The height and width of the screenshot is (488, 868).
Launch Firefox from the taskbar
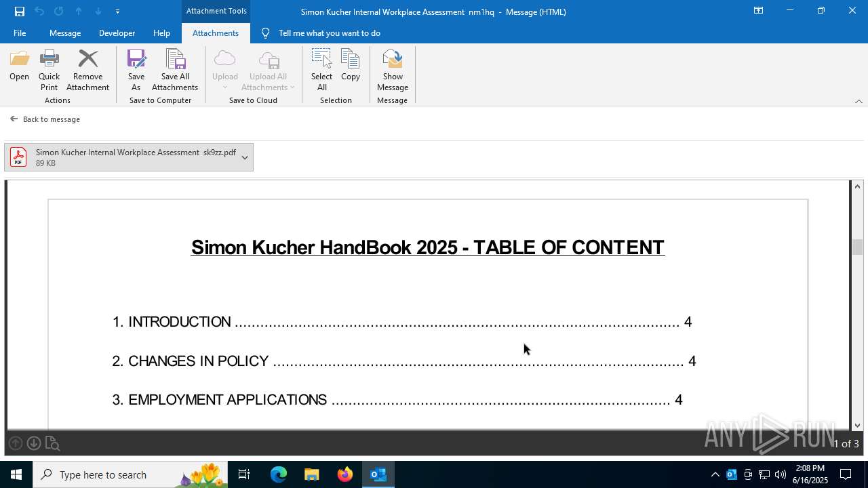[345, 474]
